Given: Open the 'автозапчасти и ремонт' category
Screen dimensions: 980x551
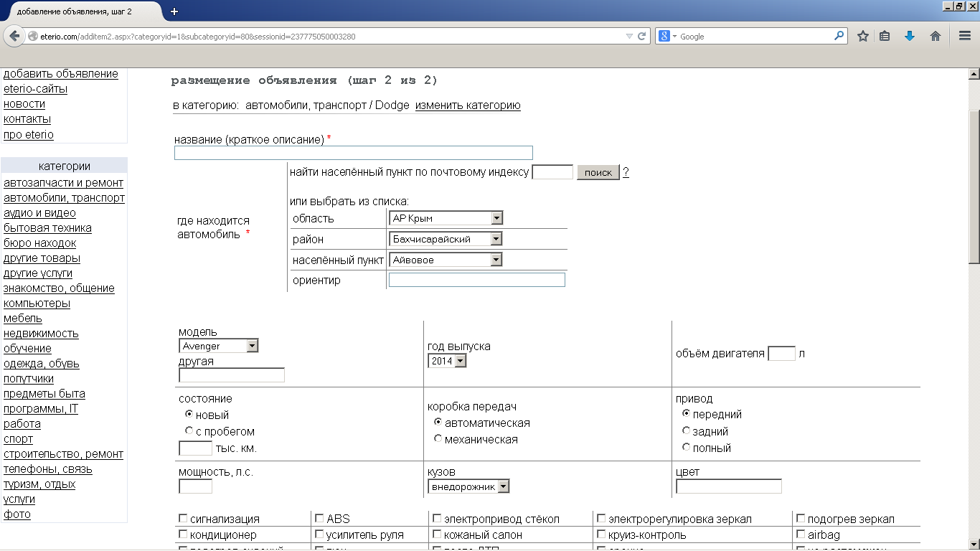Looking at the screenshot, I should (63, 183).
